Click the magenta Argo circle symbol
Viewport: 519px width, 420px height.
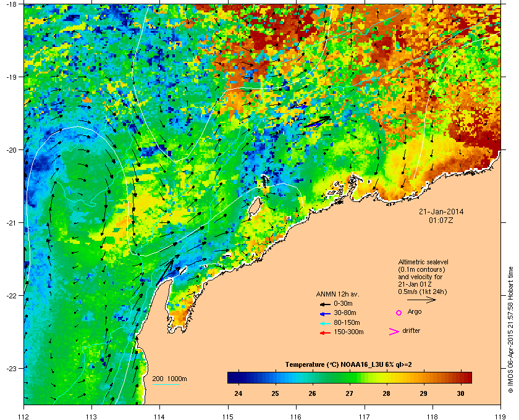pyautogui.click(x=399, y=313)
